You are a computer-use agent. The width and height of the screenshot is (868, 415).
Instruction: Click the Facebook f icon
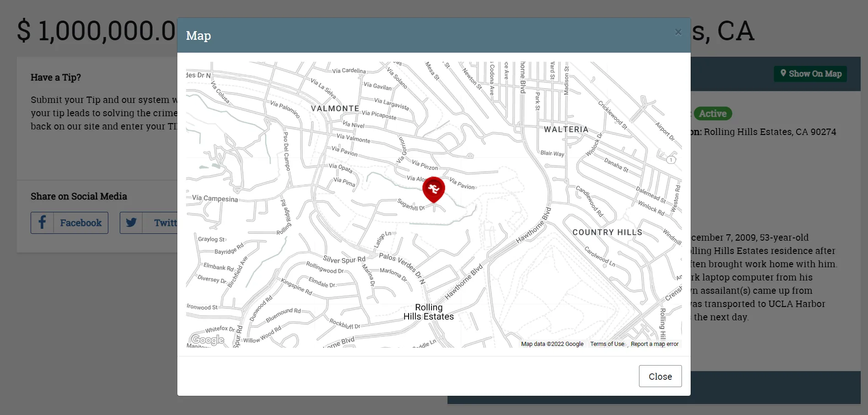pos(42,223)
